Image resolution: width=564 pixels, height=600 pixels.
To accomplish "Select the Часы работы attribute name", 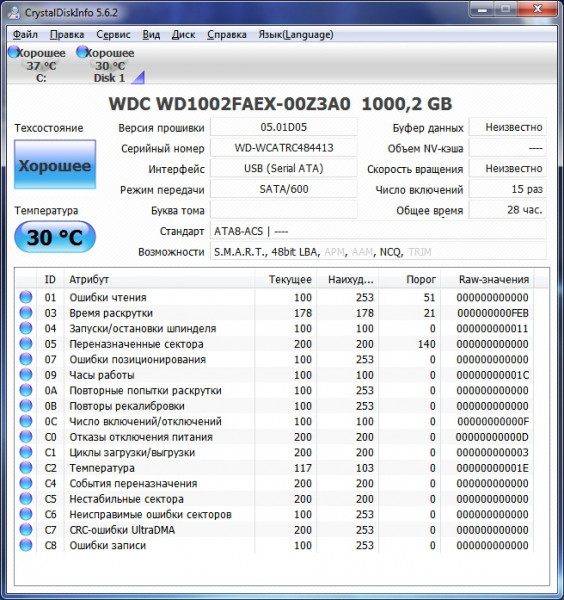I will click(102, 375).
